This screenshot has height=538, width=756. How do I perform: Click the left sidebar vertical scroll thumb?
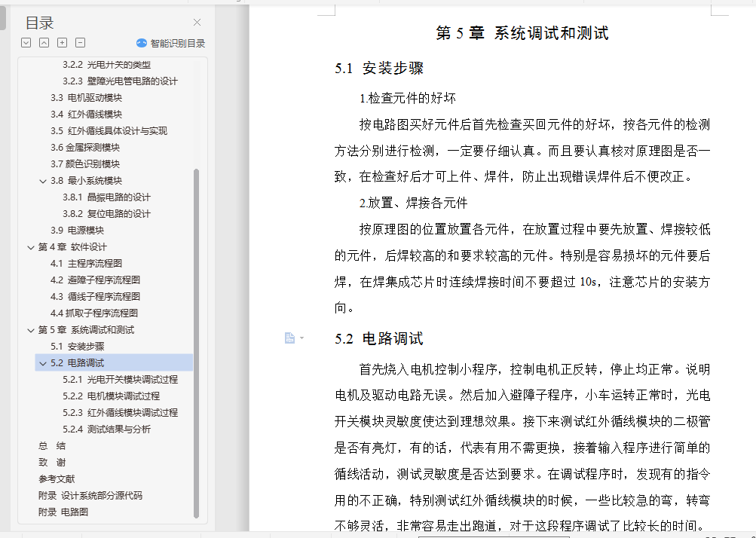click(x=2, y=17)
